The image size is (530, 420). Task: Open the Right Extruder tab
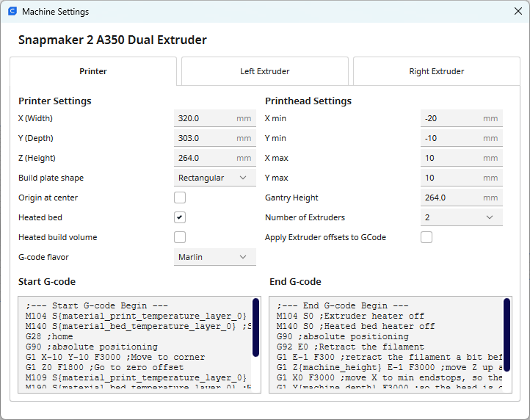click(436, 71)
